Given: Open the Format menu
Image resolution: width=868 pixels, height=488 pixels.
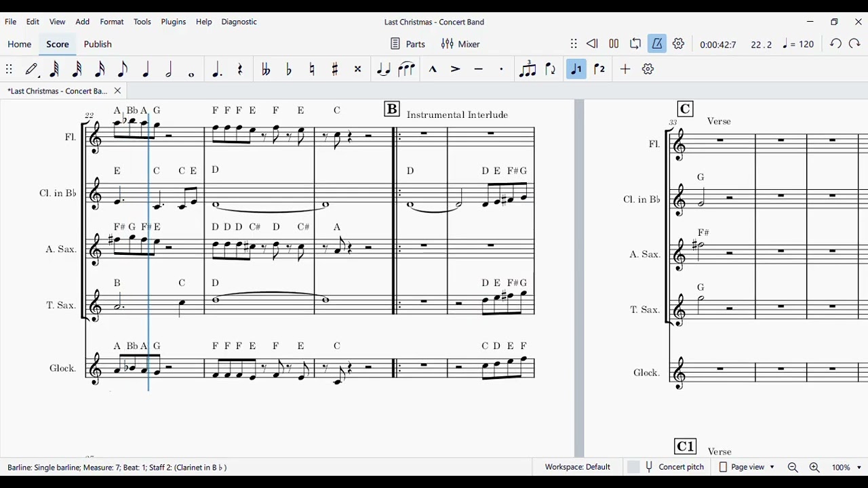Looking at the screenshot, I should pyautogui.click(x=112, y=22).
